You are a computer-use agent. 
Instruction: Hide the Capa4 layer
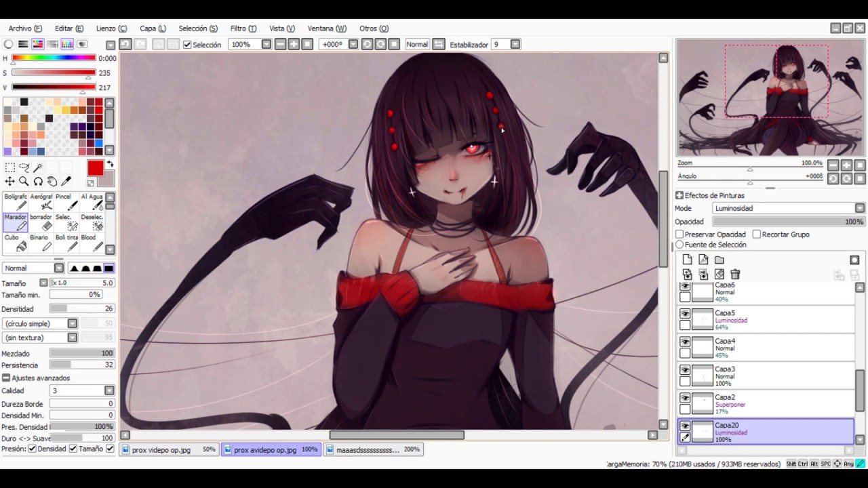point(685,342)
